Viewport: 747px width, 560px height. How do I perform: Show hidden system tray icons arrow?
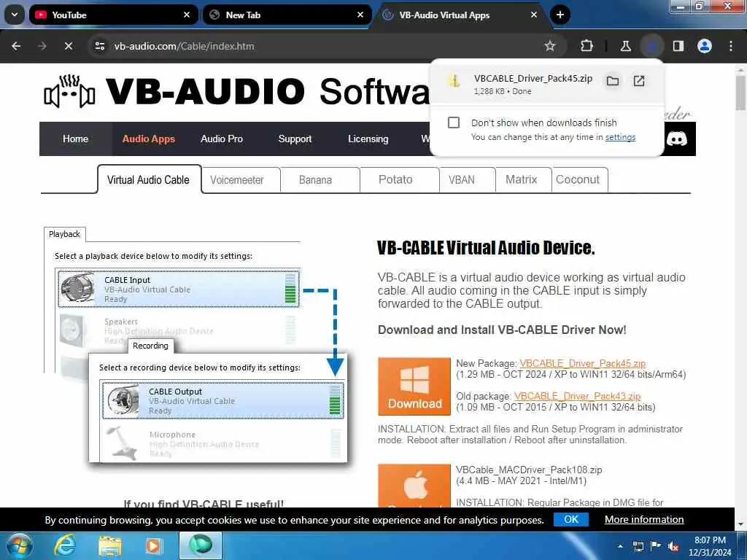click(620, 546)
